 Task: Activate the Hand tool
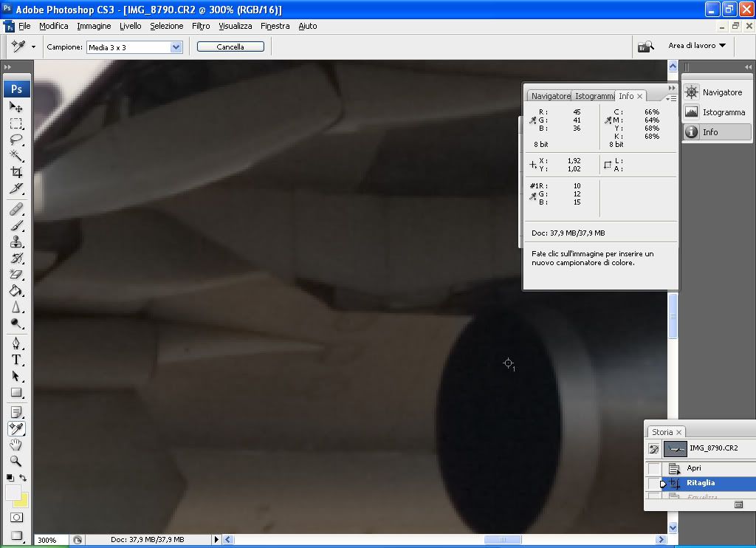coord(16,445)
